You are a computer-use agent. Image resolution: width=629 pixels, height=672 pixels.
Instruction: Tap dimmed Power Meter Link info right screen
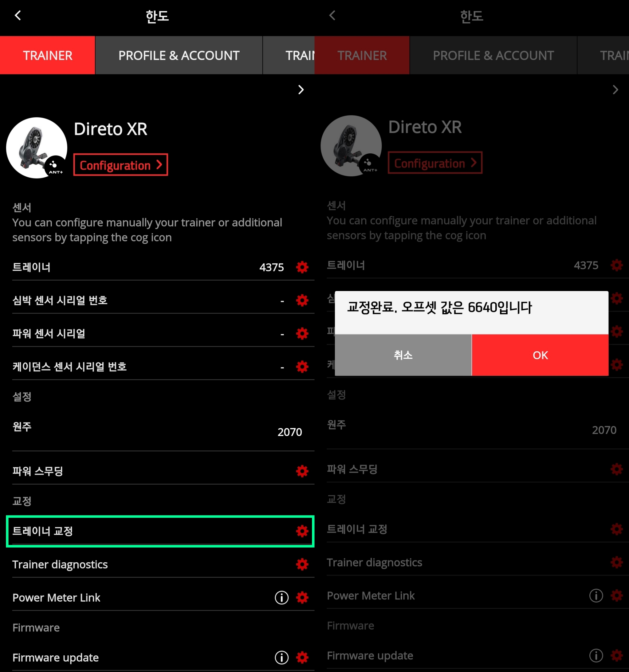click(x=596, y=595)
